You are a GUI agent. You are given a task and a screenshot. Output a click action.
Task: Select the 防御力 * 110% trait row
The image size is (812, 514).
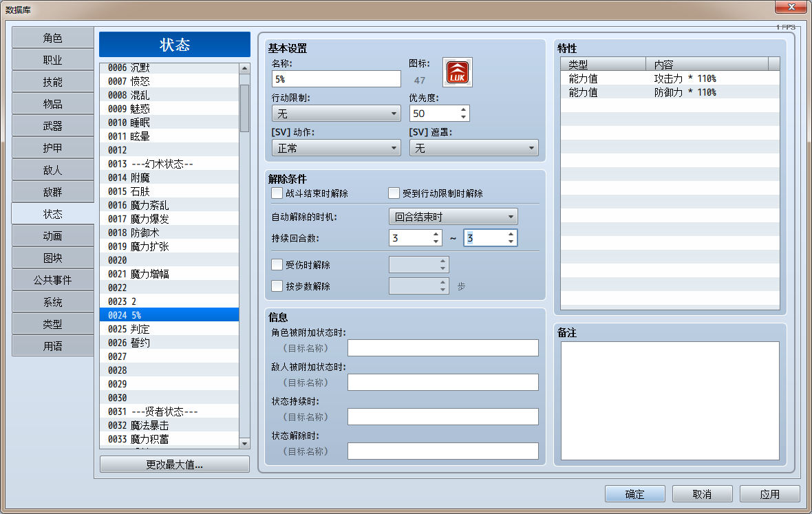[670, 92]
